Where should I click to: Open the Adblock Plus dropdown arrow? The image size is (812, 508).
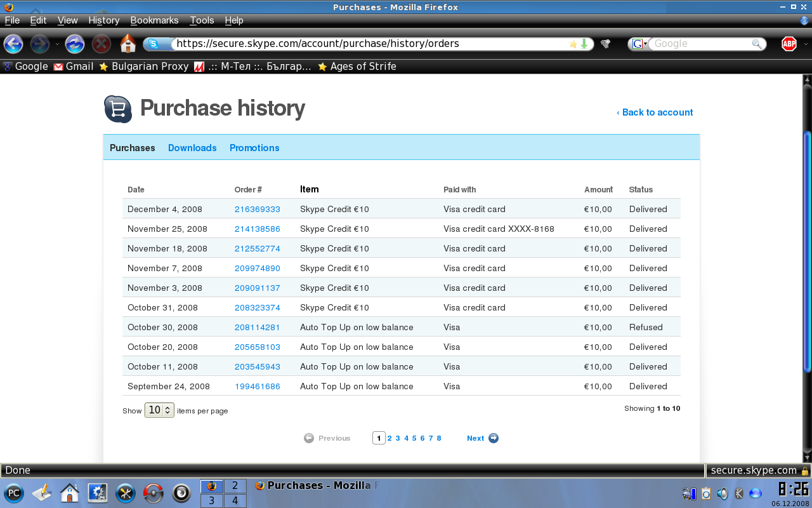click(x=806, y=44)
